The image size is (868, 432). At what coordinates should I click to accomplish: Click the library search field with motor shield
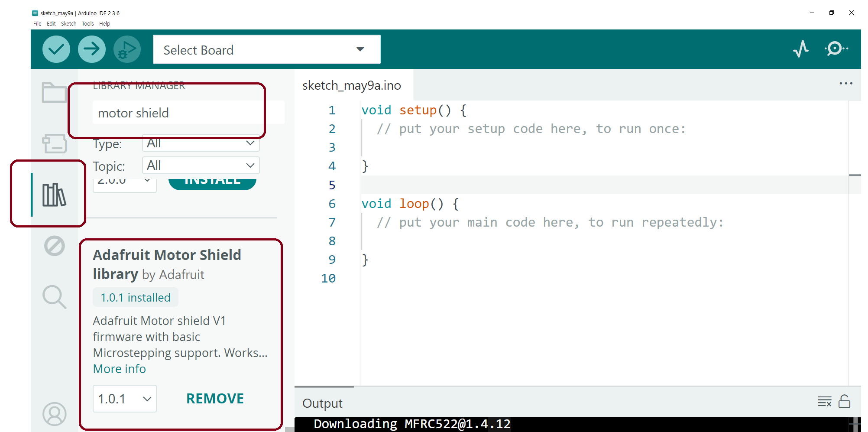(188, 113)
